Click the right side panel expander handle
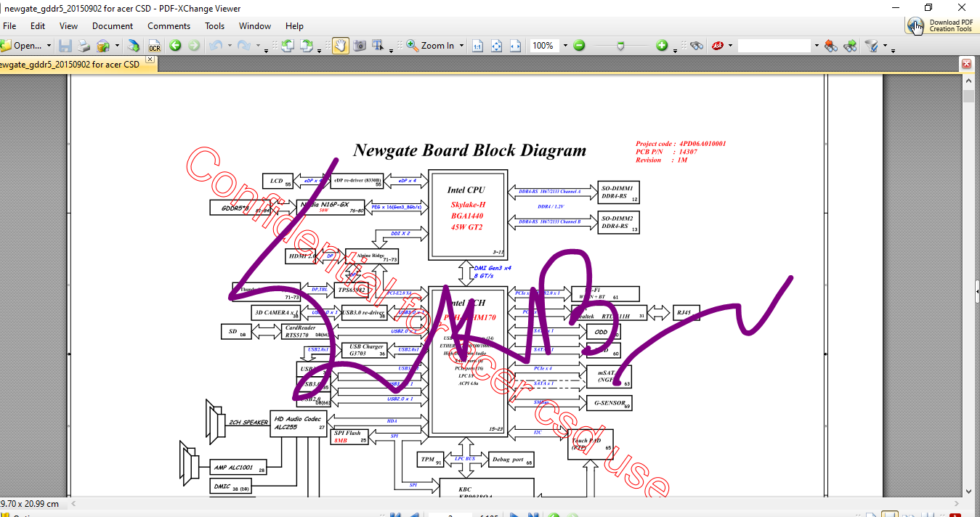Image resolution: width=980 pixels, height=517 pixels. pyautogui.click(x=977, y=292)
